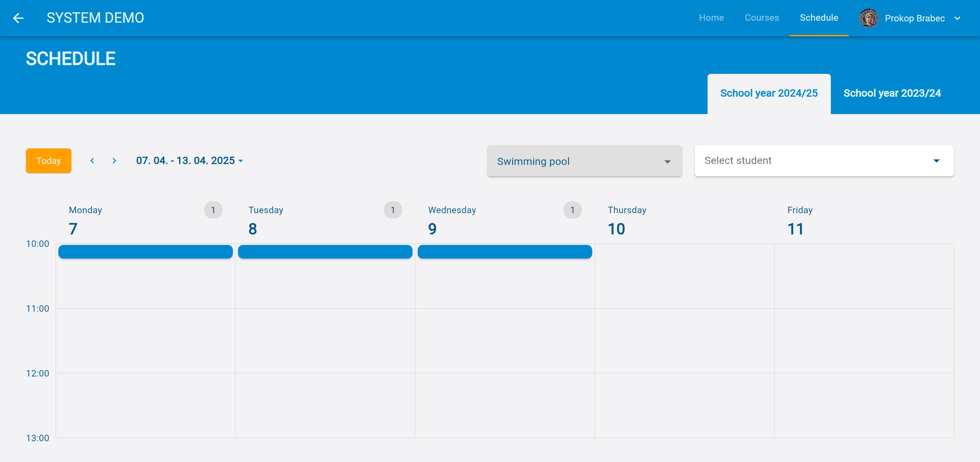Click the SYSTEM DEMO title
The image size is (980, 462).
(x=95, y=18)
